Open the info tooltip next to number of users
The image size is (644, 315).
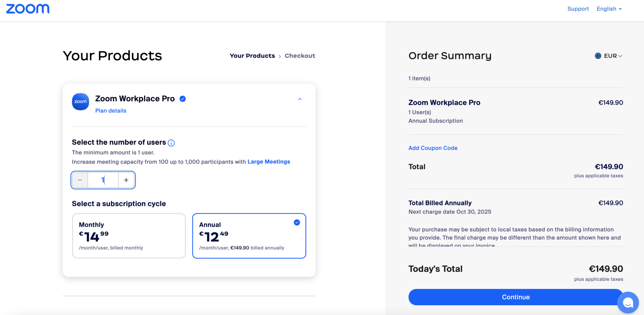click(x=171, y=143)
